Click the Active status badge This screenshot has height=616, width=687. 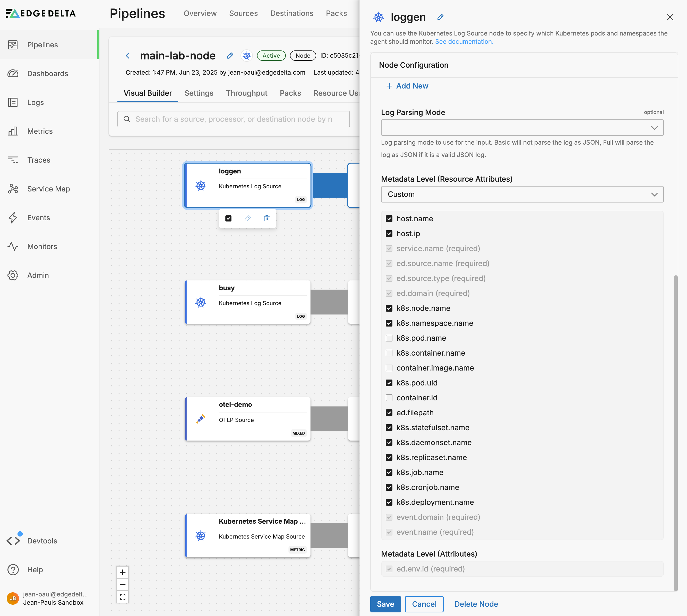point(271,56)
